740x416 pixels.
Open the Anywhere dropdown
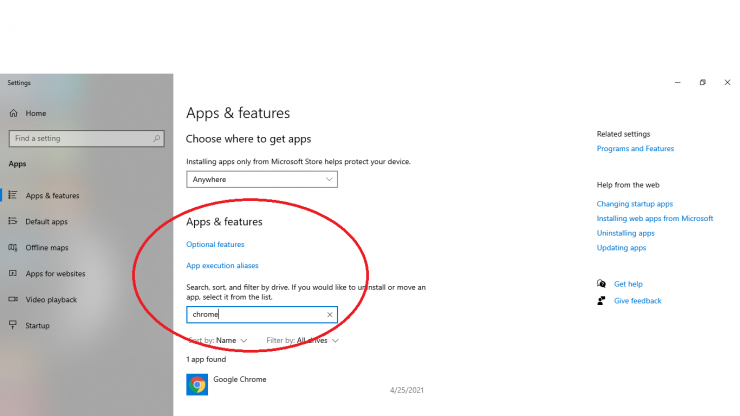262,179
